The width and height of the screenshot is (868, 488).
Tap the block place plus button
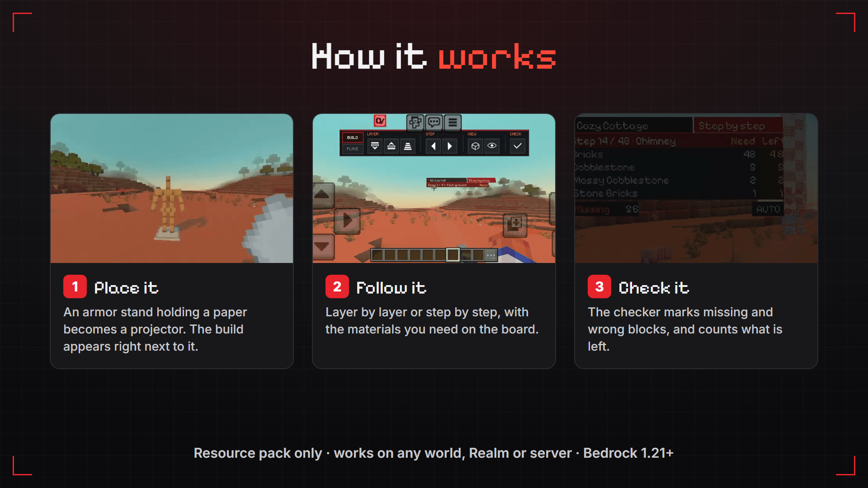[x=515, y=225]
